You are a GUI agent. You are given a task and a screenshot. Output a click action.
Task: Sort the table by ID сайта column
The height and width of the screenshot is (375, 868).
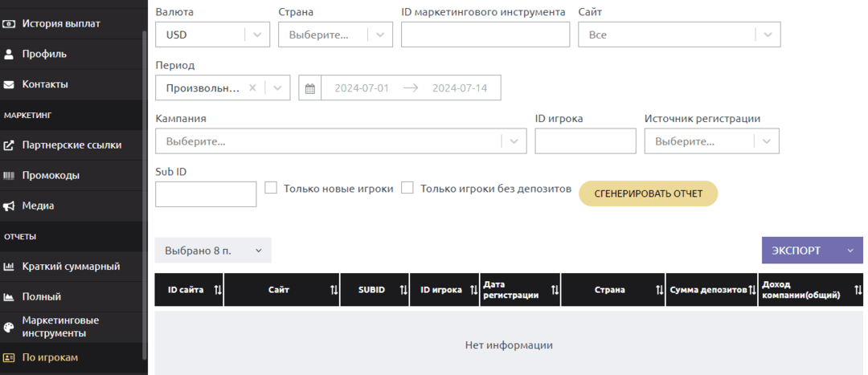(218, 290)
